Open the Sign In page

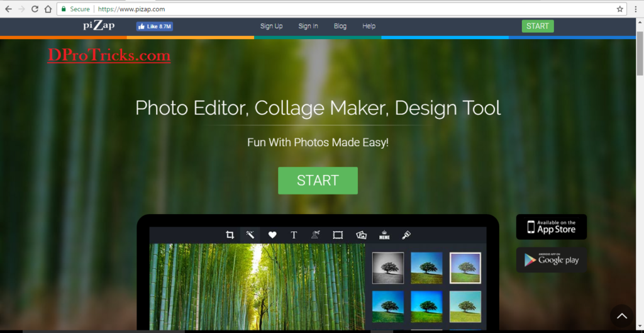pos(308,26)
